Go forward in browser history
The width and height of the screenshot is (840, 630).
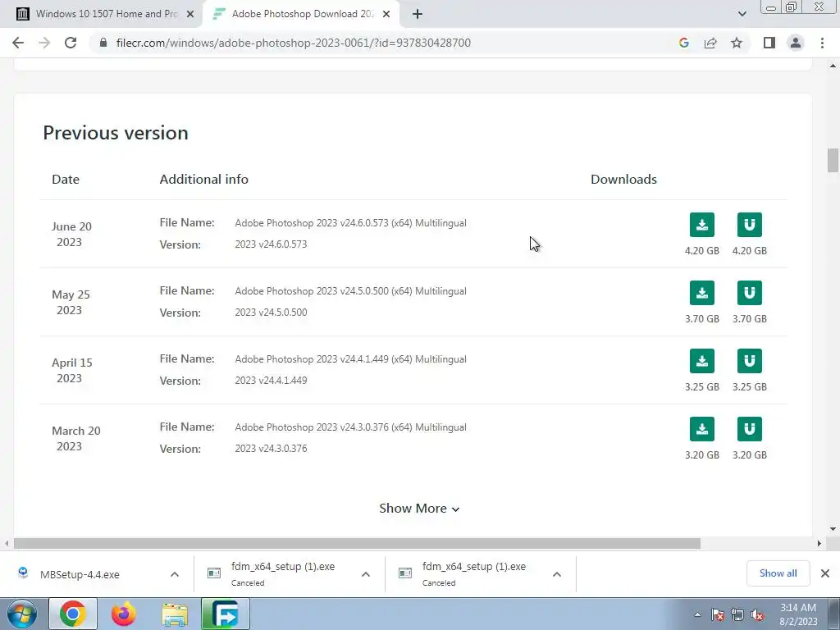coord(44,43)
